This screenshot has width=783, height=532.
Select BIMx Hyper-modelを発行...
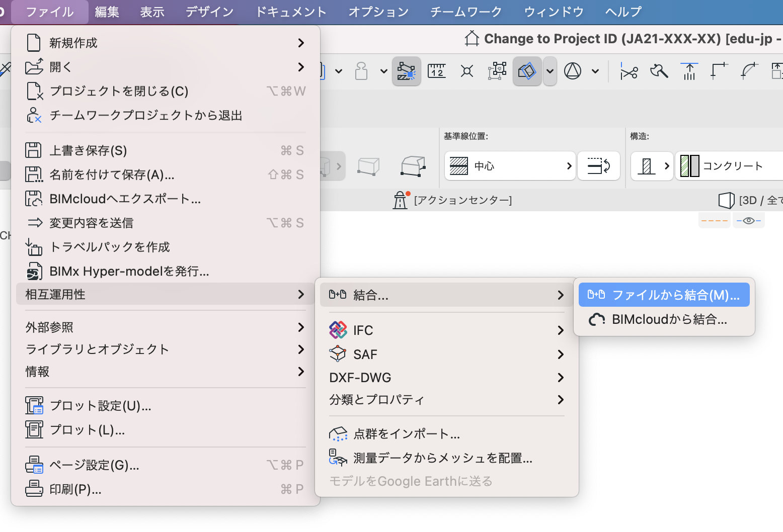click(x=165, y=271)
